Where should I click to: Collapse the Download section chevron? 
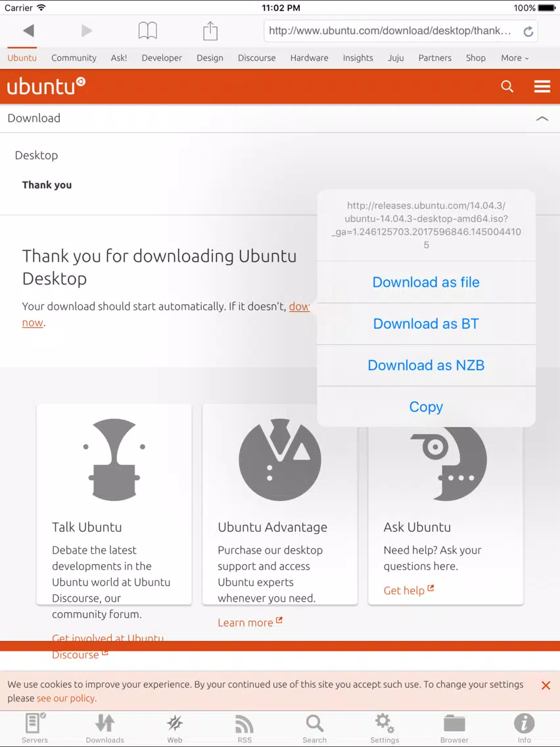pos(542,118)
